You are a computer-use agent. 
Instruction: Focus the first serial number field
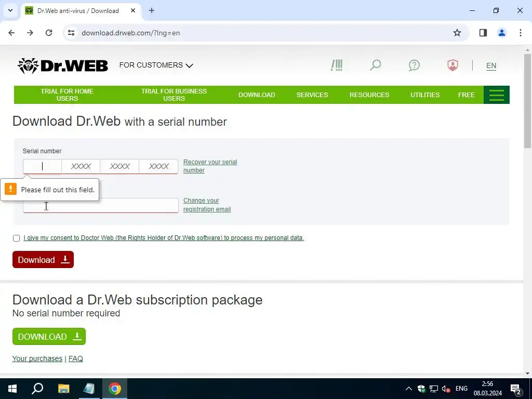click(43, 166)
